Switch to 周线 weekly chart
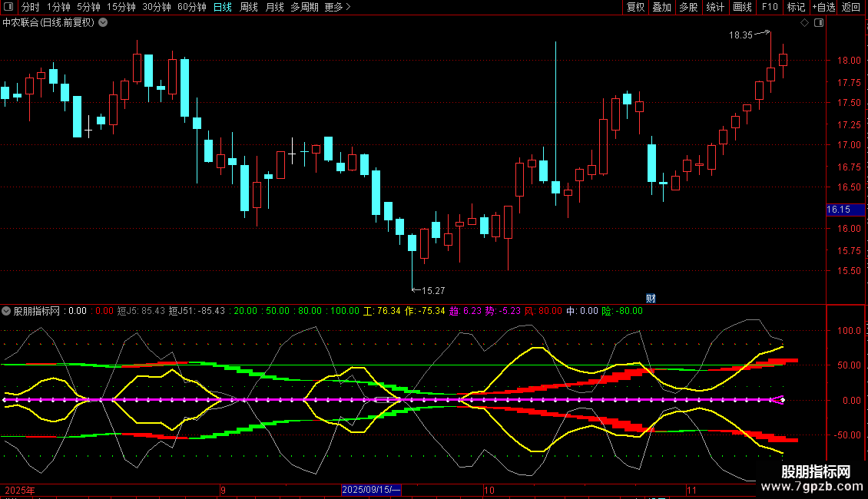The height and width of the screenshot is (499, 868). pos(249,7)
